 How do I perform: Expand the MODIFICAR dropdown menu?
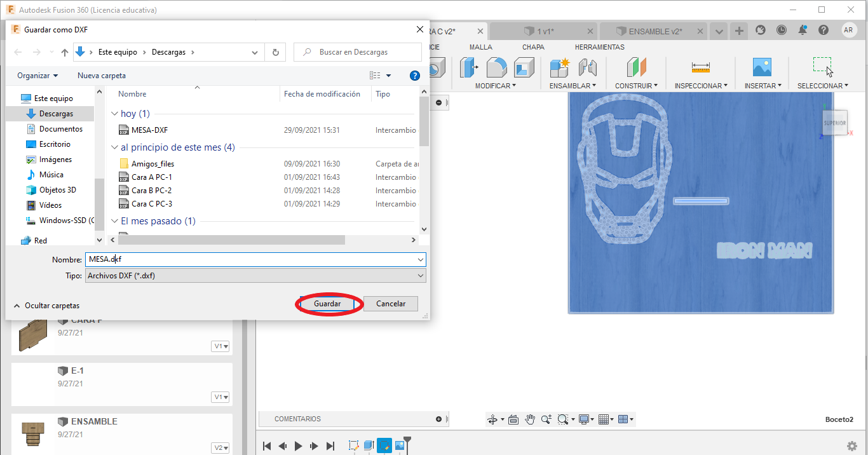pos(496,86)
